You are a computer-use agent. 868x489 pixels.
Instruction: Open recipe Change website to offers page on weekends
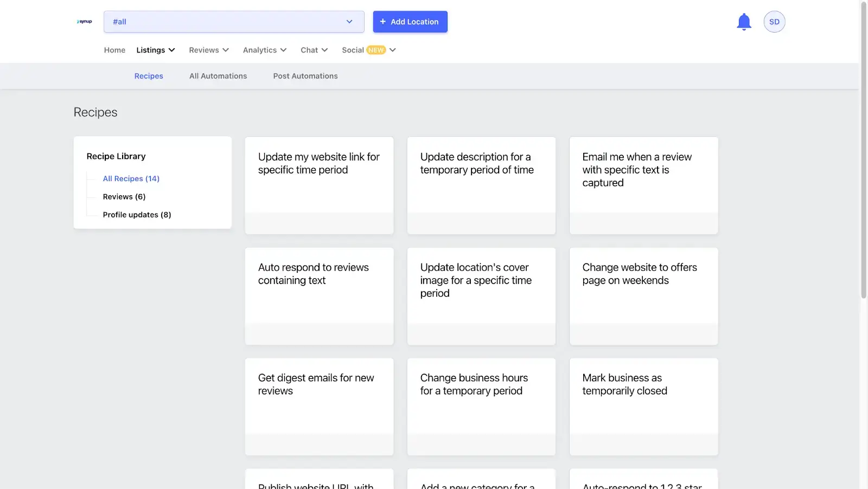tap(643, 296)
